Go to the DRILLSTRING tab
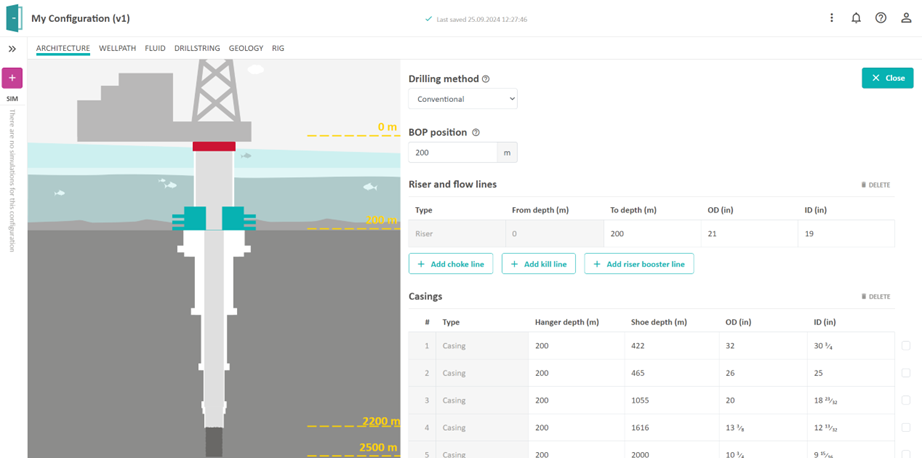This screenshot has width=922, height=458. point(196,48)
